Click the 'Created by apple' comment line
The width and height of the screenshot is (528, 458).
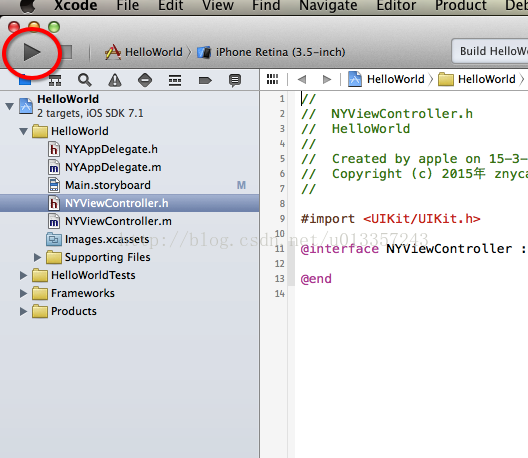point(414,159)
